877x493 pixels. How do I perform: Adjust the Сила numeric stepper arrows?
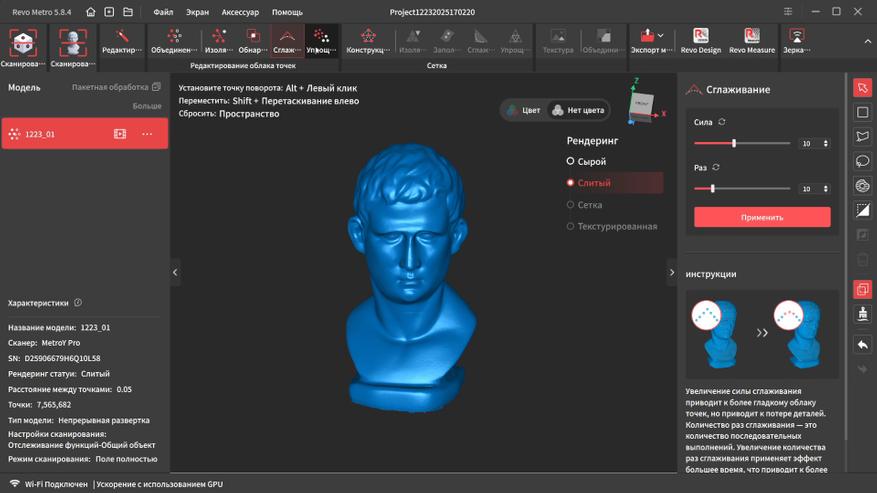(x=826, y=143)
